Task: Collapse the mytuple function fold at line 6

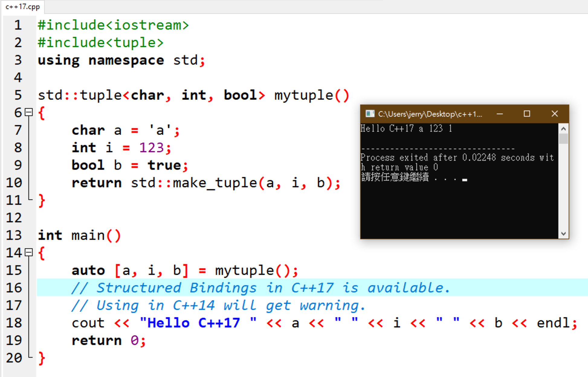Action: pyautogui.click(x=29, y=112)
